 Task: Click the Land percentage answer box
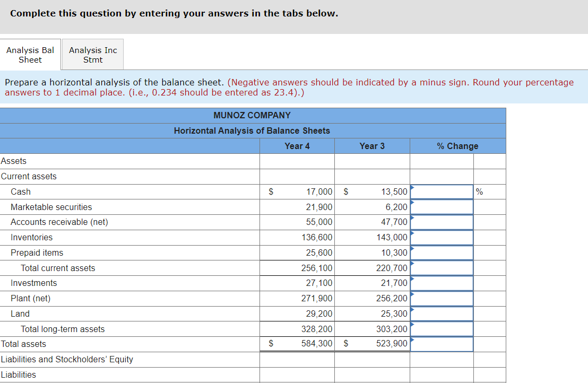click(x=442, y=314)
